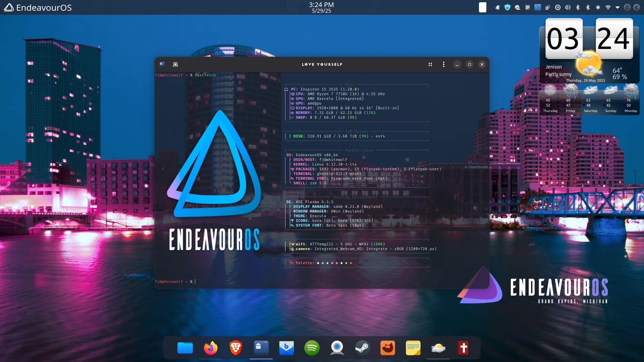Maximize the Love Yourself terminal window
644x362 pixels.
470,64
